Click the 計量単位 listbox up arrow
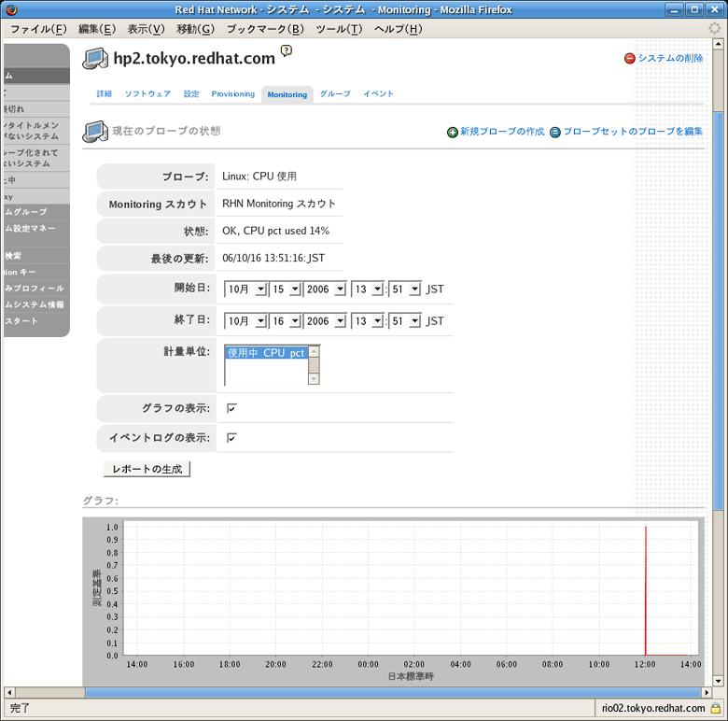Image resolution: width=728 pixels, height=721 pixels. point(314,352)
